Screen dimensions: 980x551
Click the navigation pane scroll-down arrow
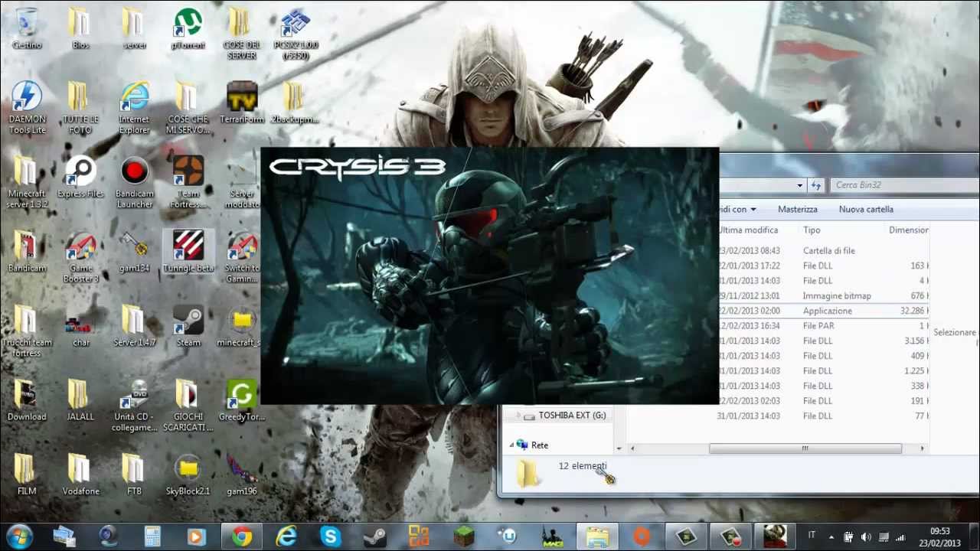coord(619,448)
